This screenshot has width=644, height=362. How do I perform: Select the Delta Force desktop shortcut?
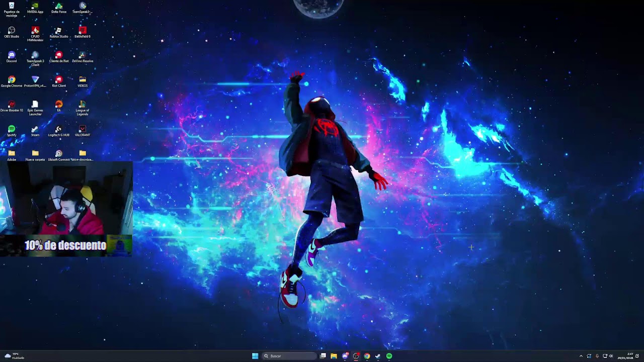59,8
